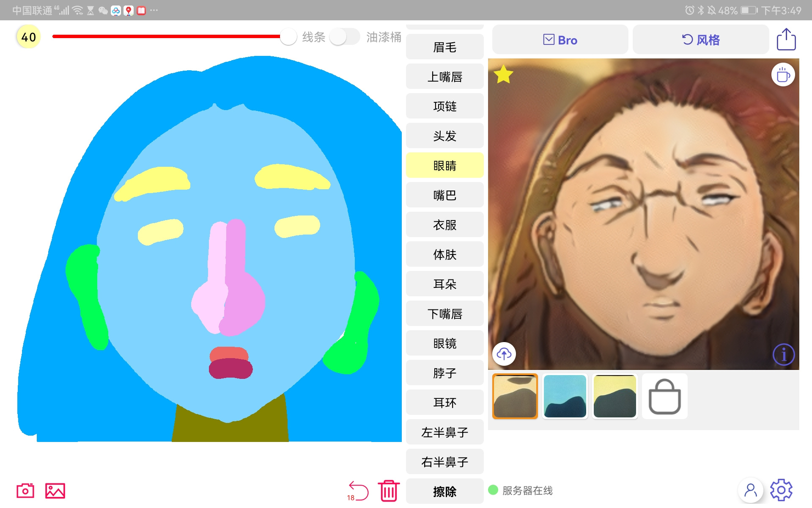812x508 pixels.
Task: Tap the generated anime face preview
Action: [x=644, y=214]
